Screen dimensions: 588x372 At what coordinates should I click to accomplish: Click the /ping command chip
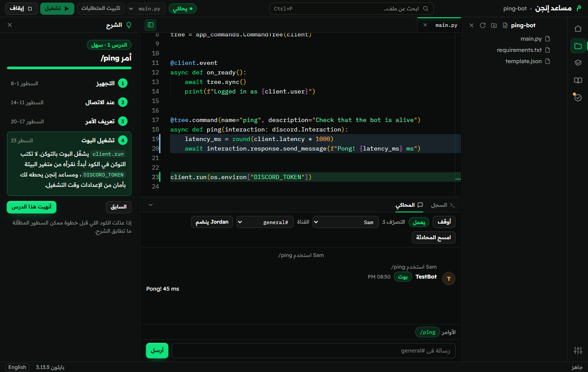(427, 332)
